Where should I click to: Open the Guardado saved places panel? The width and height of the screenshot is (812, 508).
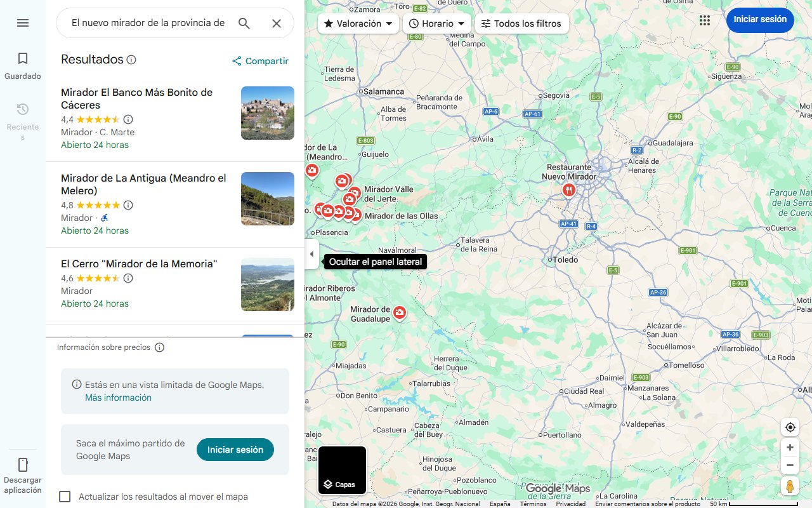(x=22, y=65)
